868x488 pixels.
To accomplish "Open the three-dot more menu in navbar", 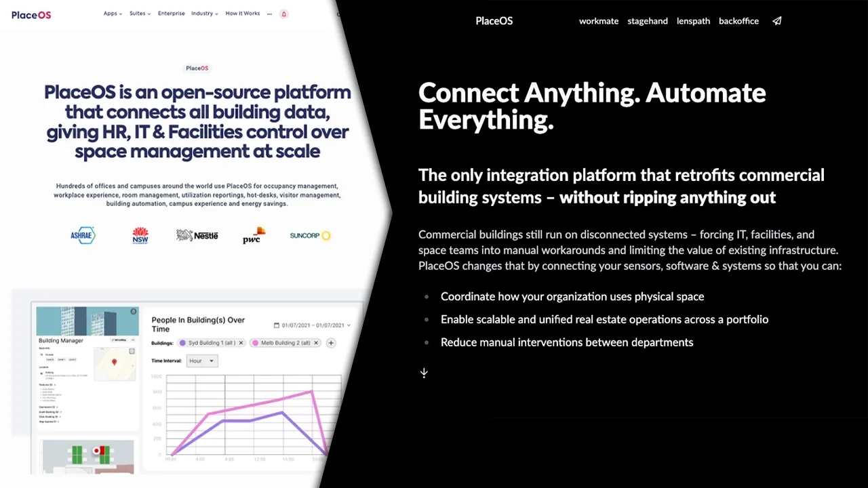I will 270,14.
